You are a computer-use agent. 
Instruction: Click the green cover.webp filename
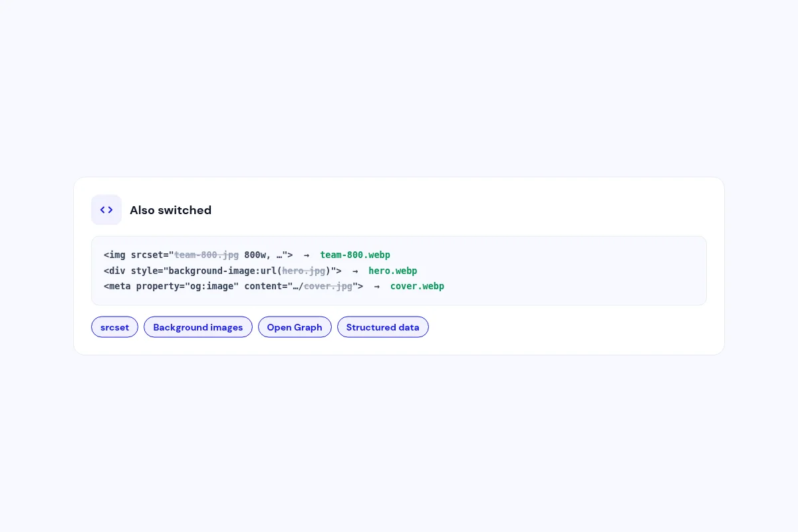(x=417, y=286)
